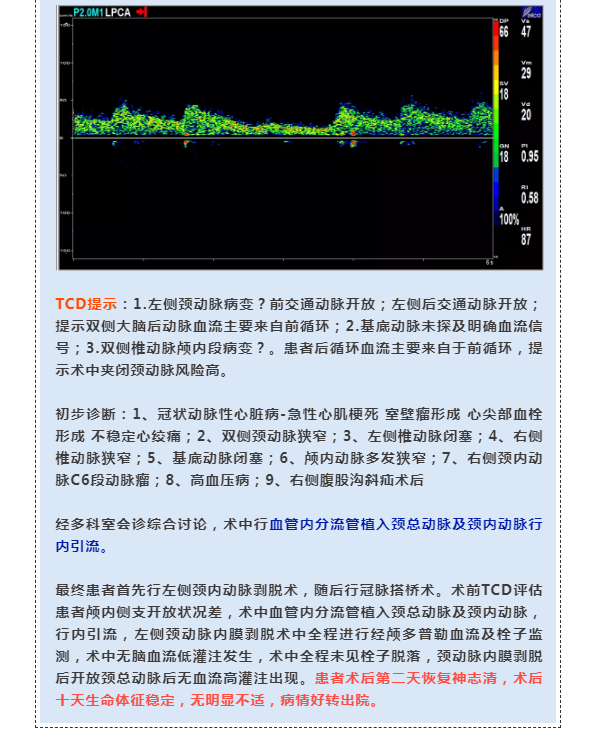Click the TCD spectral waveform image
This screenshot has width=596, height=736.
[x=300, y=138]
